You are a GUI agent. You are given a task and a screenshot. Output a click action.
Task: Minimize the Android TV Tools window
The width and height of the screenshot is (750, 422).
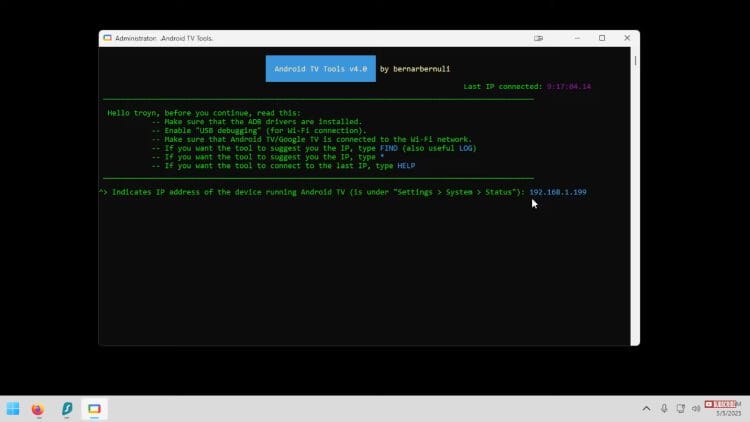tap(577, 38)
